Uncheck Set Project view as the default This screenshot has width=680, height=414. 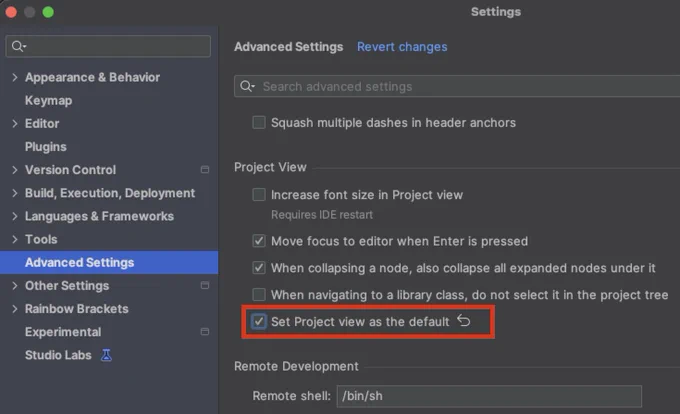(x=259, y=322)
